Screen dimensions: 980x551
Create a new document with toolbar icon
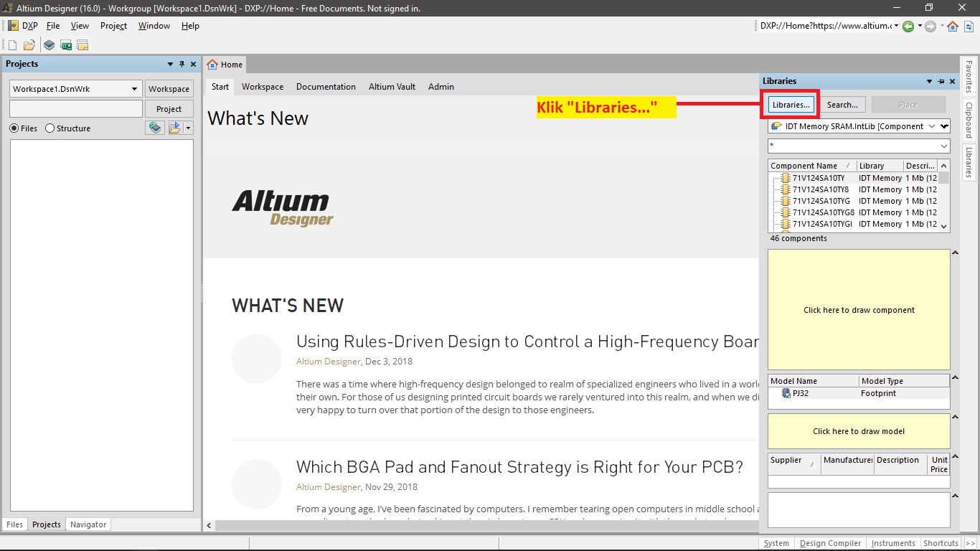click(12, 45)
